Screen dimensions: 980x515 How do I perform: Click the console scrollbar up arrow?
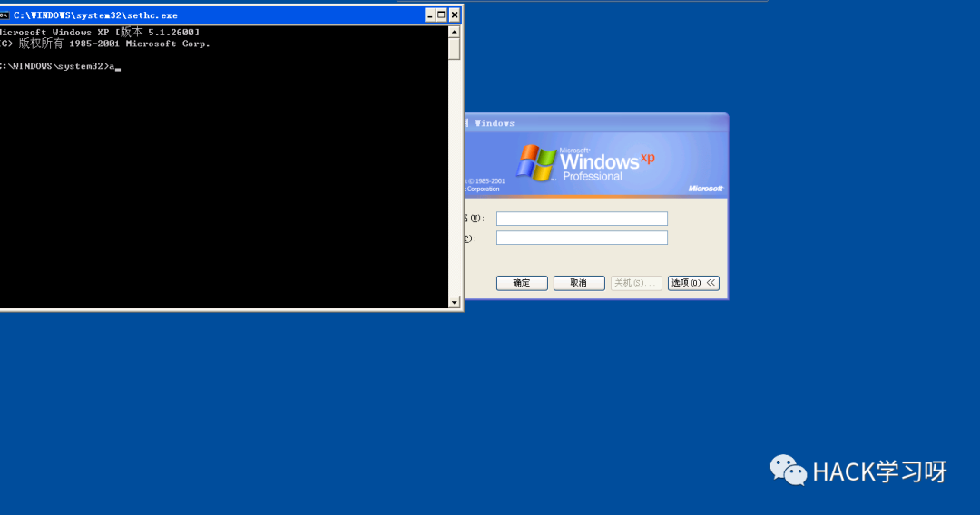click(455, 31)
